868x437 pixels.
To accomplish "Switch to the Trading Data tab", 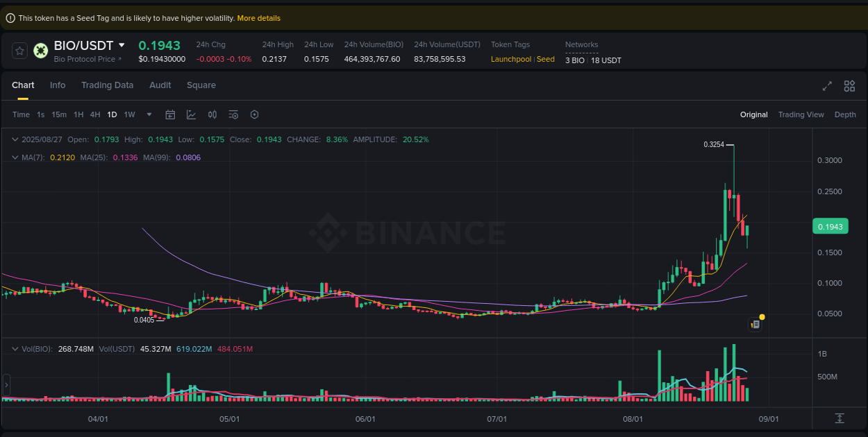I will tap(107, 85).
